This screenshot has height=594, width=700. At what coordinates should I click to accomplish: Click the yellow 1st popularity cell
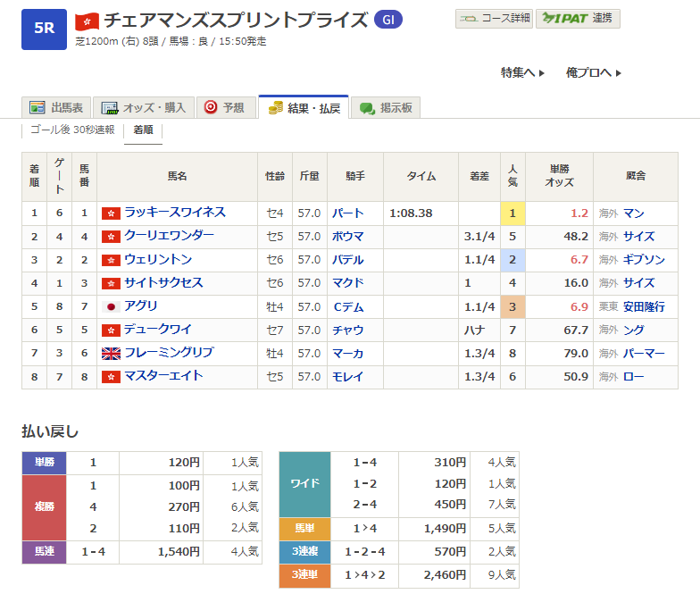tap(512, 213)
